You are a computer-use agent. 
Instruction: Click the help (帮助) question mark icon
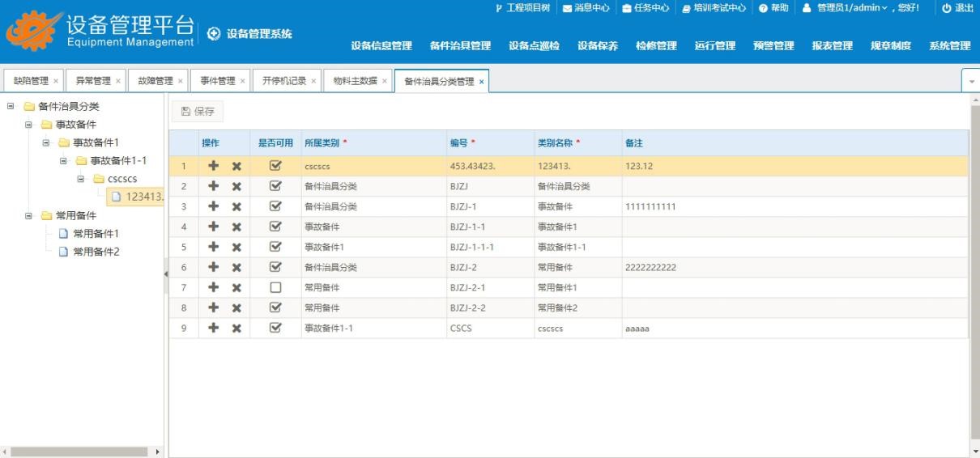762,8
